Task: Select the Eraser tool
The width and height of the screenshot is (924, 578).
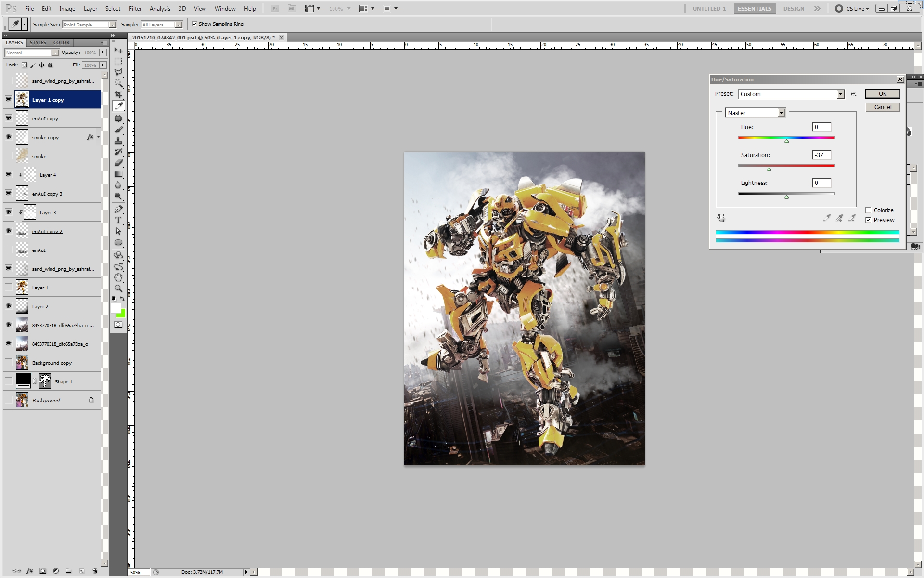Action: click(x=118, y=163)
